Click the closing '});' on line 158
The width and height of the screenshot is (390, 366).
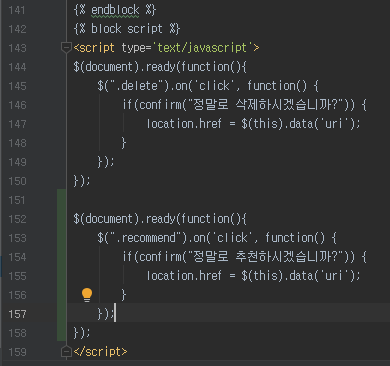tap(82, 333)
